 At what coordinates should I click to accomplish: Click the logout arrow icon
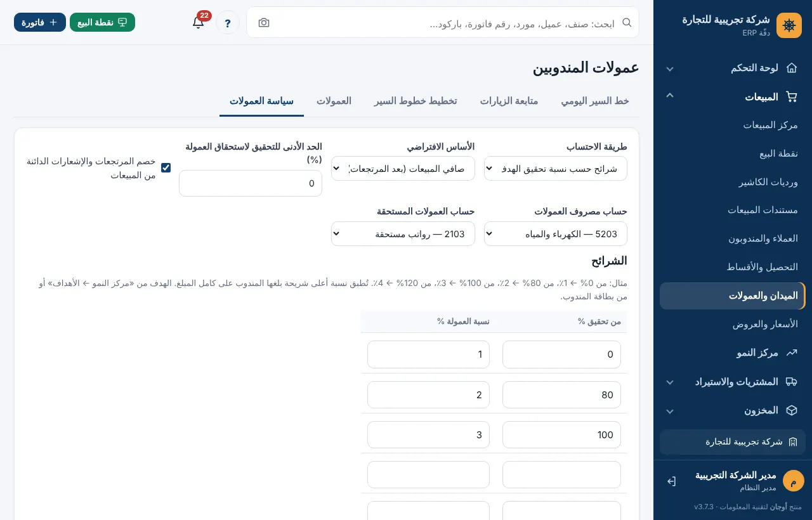(671, 481)
